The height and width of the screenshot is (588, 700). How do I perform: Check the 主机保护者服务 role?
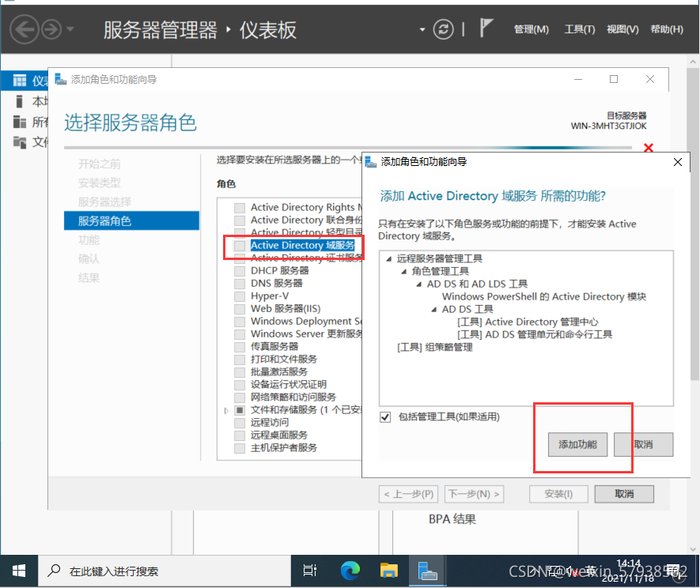tap(240, 447)
